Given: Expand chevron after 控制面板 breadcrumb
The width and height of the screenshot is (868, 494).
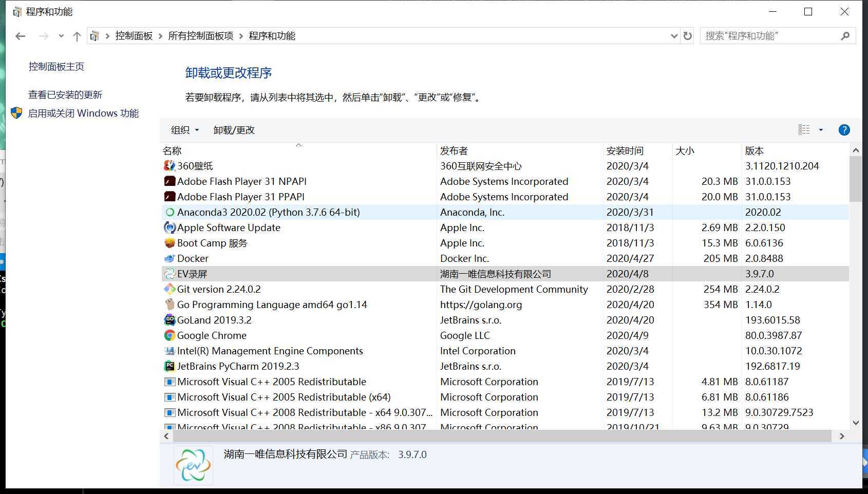Looking at the screenshot, I should point(161,36).
